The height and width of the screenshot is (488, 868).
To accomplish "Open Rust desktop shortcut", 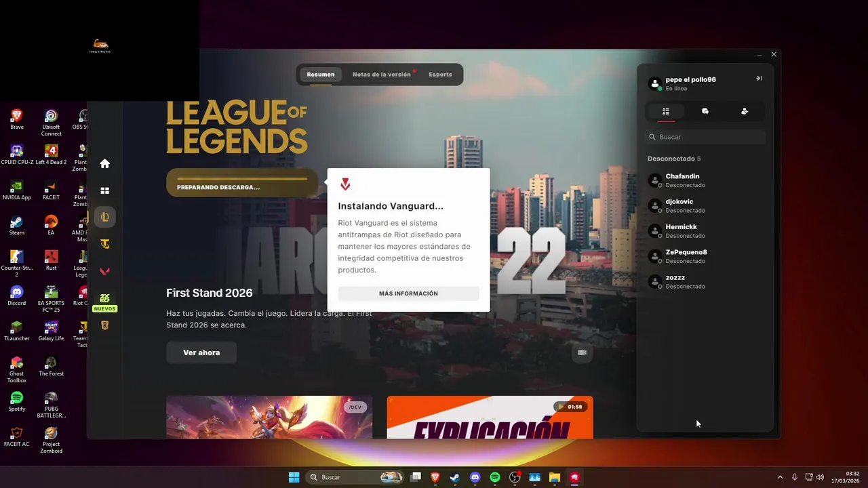I will coord(51,260).
